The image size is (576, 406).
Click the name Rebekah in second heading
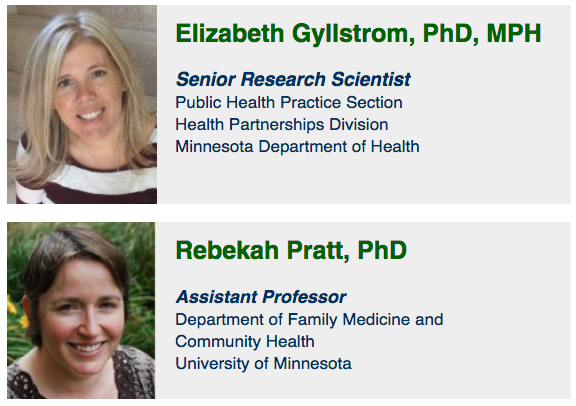coord(227,250)
